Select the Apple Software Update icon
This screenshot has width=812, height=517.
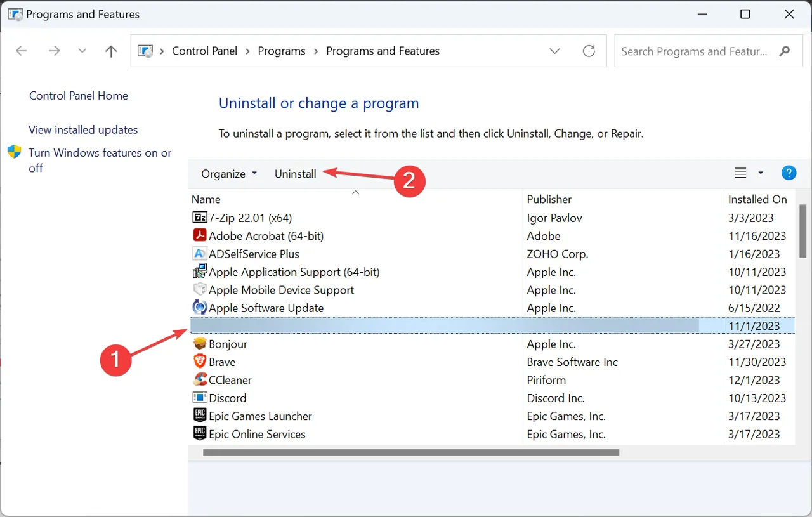(199, 308)
